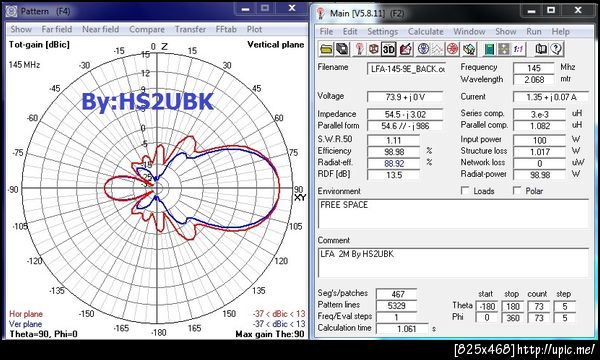Click the Efficiency field showing 98.98

[393, 152]
